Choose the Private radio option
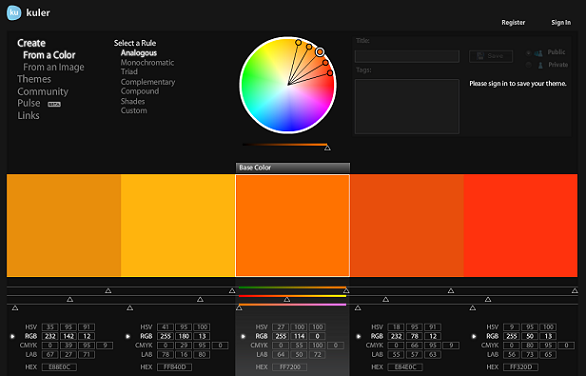 528,65
